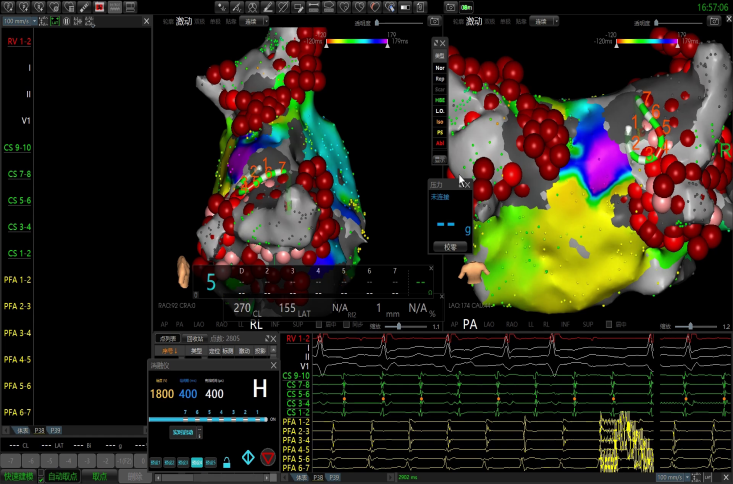The height and width of the screenshot is (484, 733).
Task: Click the blue diamond icon in ablation panel
Action: click(x=247, y=457)
